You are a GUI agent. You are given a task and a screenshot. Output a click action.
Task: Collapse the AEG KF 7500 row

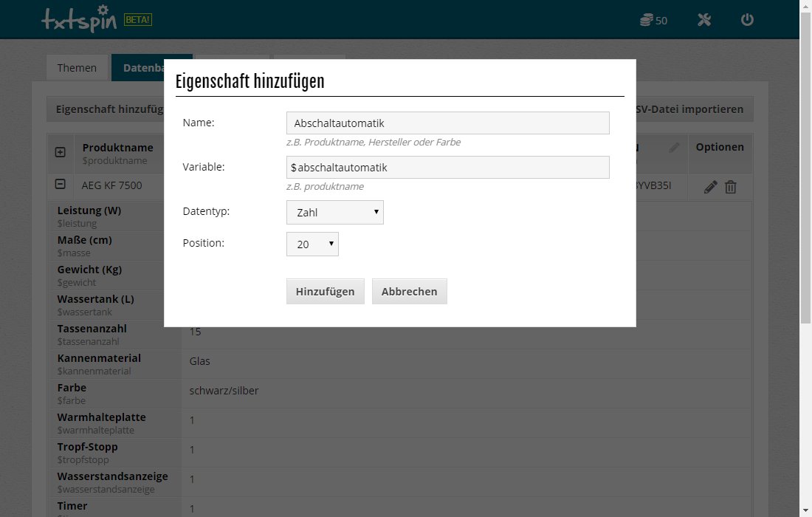(x=61, y=185)
